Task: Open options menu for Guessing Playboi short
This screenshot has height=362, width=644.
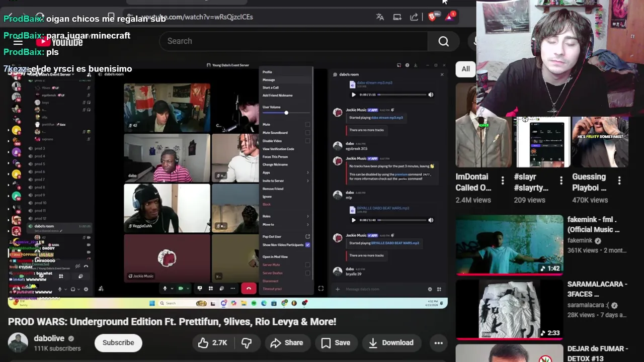Action: point(619,180)
